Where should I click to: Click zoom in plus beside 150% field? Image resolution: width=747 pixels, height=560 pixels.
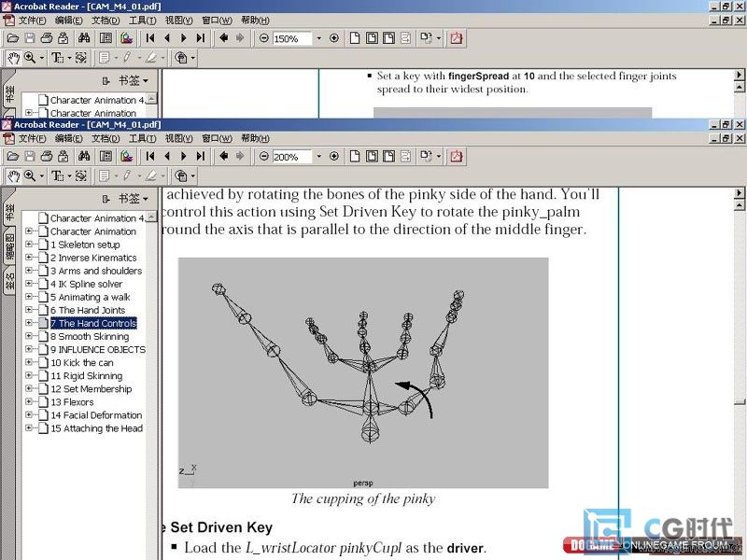[334, 38]
